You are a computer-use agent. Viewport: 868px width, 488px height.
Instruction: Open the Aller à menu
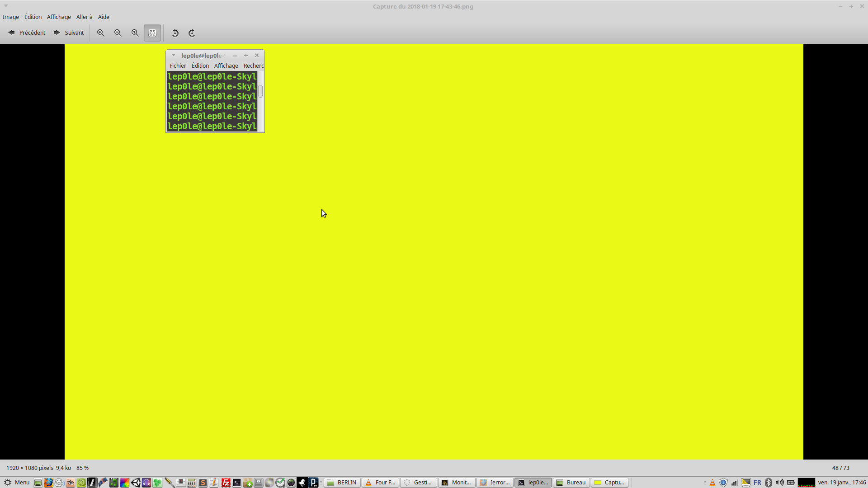click(x=84, y=17)
